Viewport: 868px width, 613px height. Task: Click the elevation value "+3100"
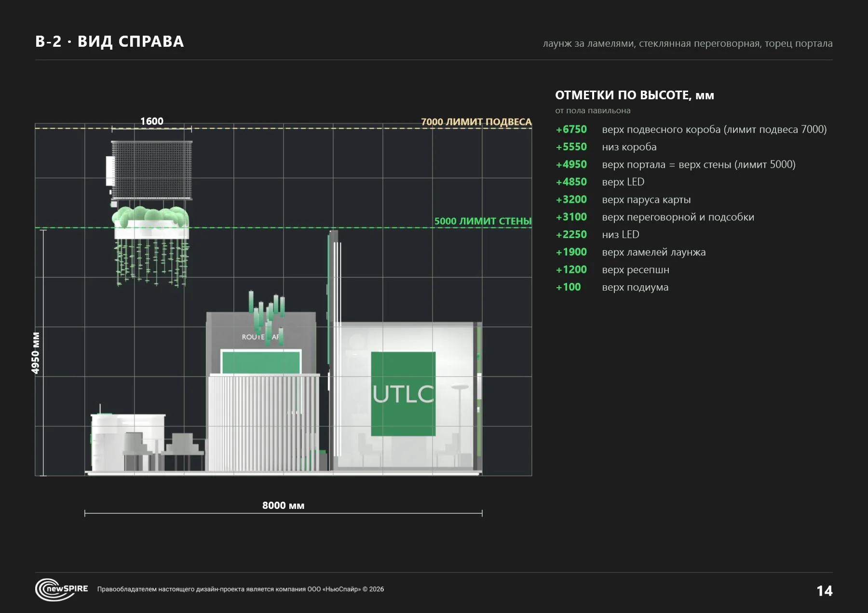click(571, 217)
